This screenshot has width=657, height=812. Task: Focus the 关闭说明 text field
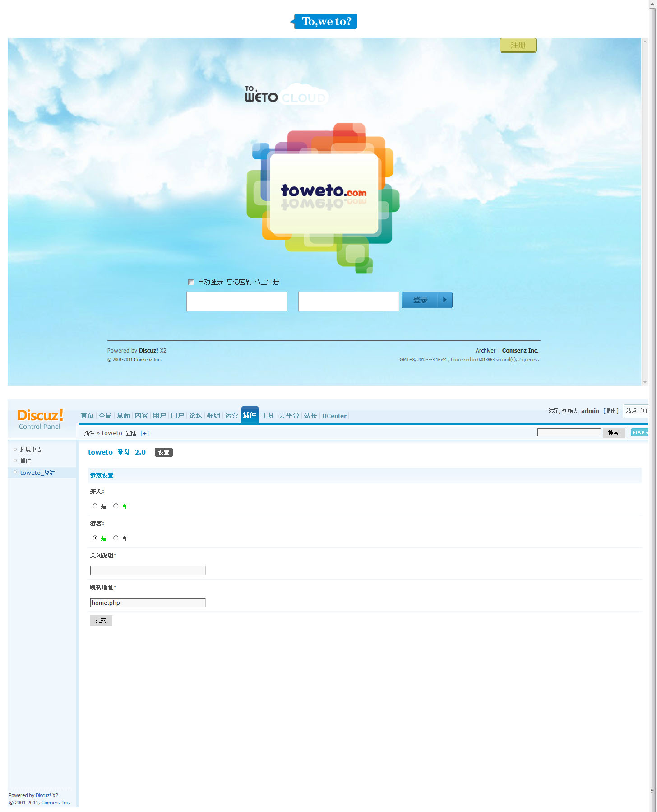[148, 571]
